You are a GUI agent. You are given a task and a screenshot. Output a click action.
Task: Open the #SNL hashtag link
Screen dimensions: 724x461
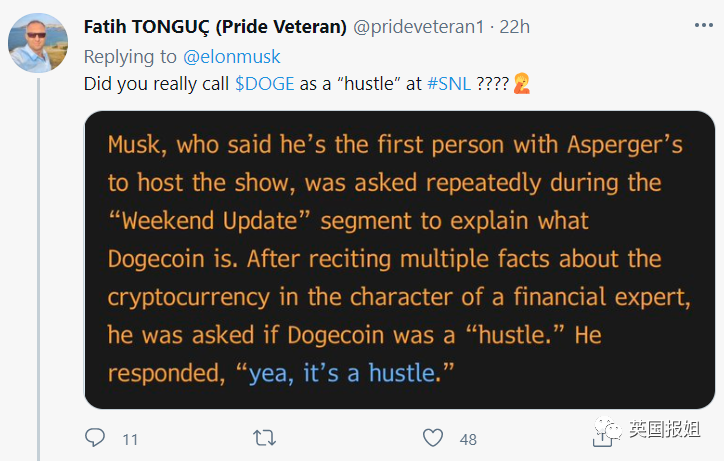tap(448, 85)
